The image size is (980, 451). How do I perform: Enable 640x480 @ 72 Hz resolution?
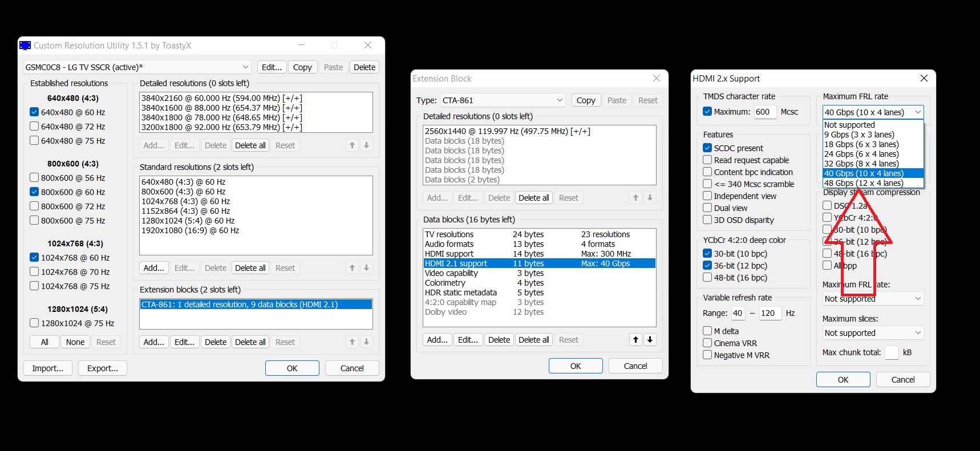click(x=34, y=127)
